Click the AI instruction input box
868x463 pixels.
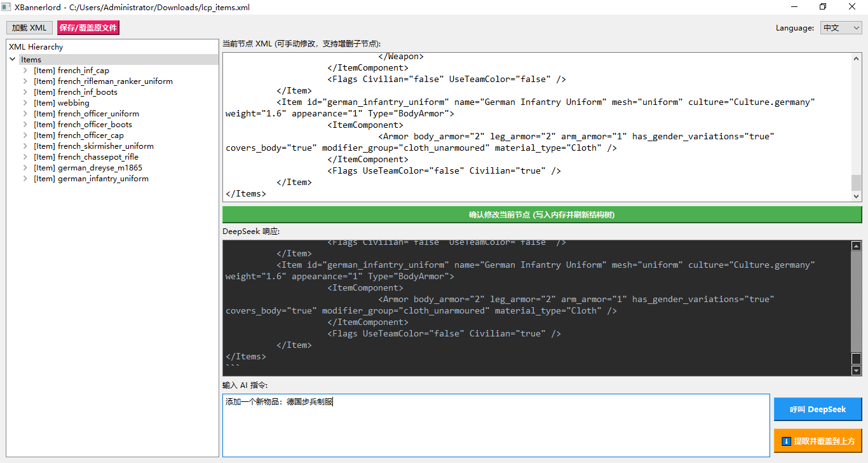pos(496,425)
